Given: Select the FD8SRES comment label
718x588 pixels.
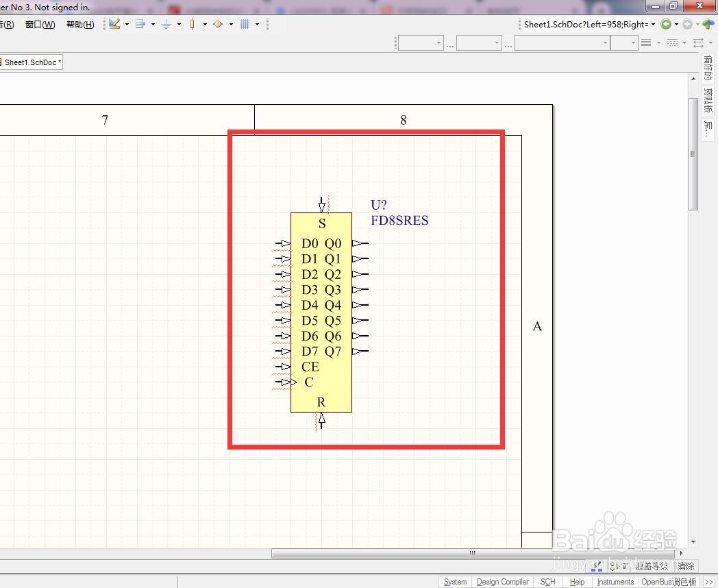Looking at the screenshot, I should (399, 220).
